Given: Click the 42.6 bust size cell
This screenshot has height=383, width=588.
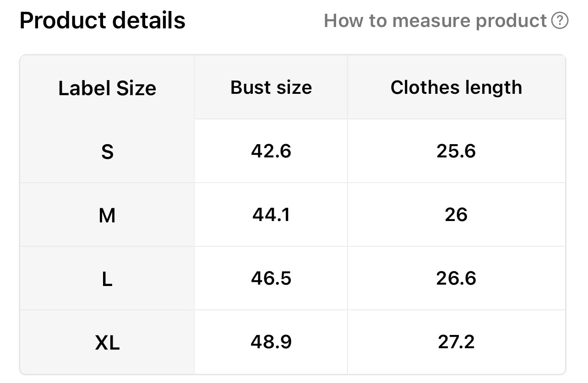Looking at the screenshot, I should click(x=271, y=151).
